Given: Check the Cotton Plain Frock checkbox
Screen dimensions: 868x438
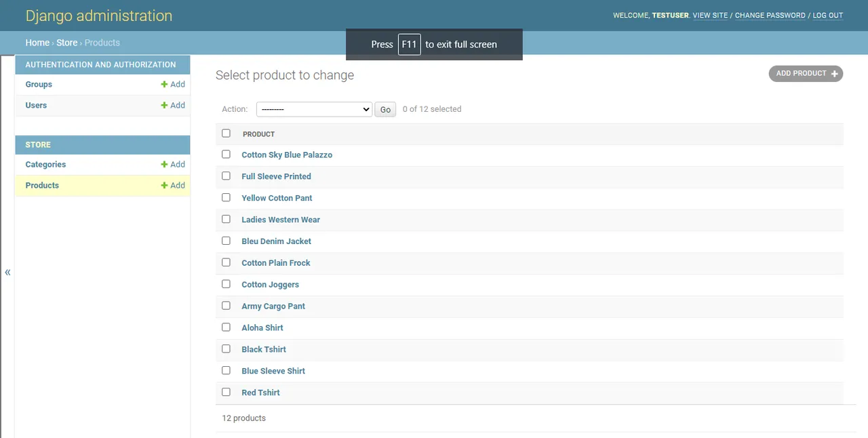Looking at the screenshot, I should pos(226,262).
